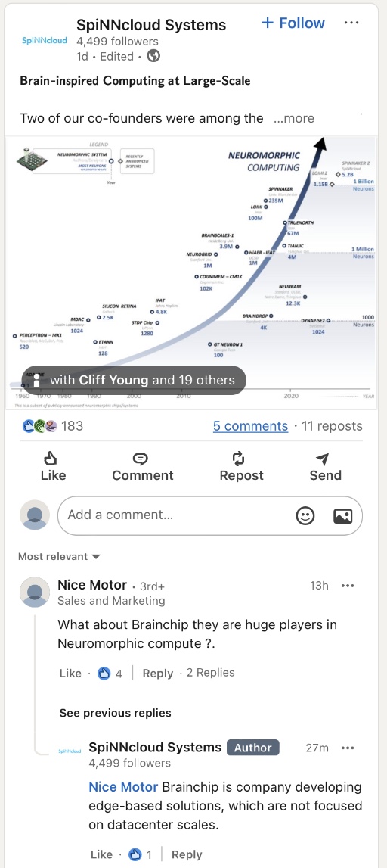Expand See previous replies

tap(116, 712)
